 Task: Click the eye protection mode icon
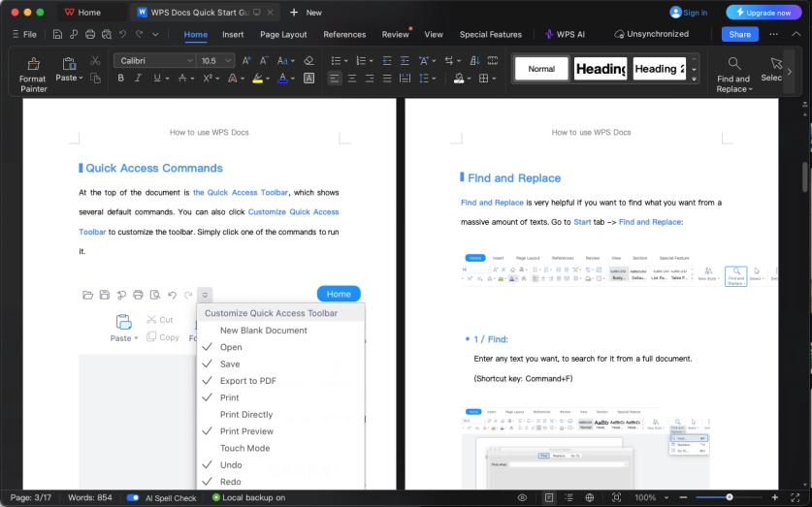[522, 497]
